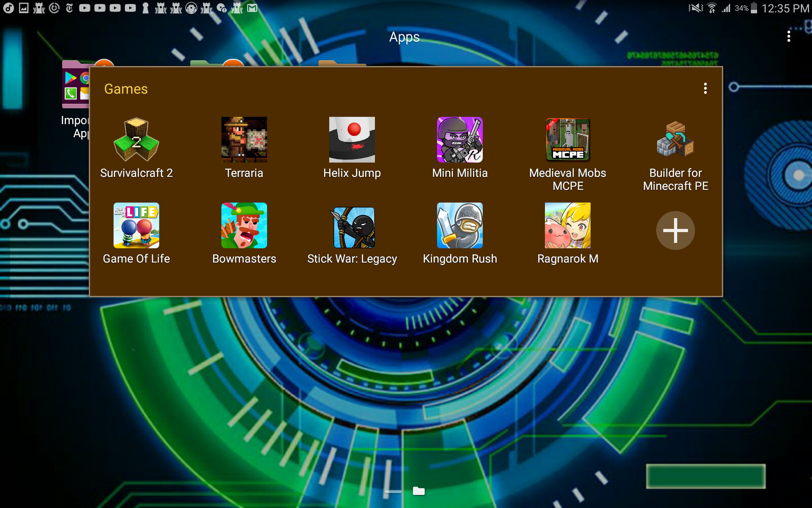Open Survivalcraft 2 game icon
The height and width of the screenshot is (508, 812).
pos(136,139)
